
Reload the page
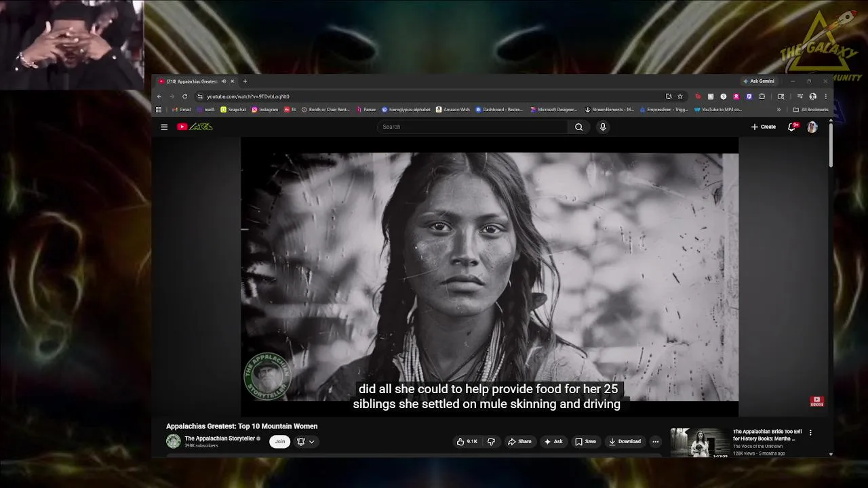coord(184,96)
